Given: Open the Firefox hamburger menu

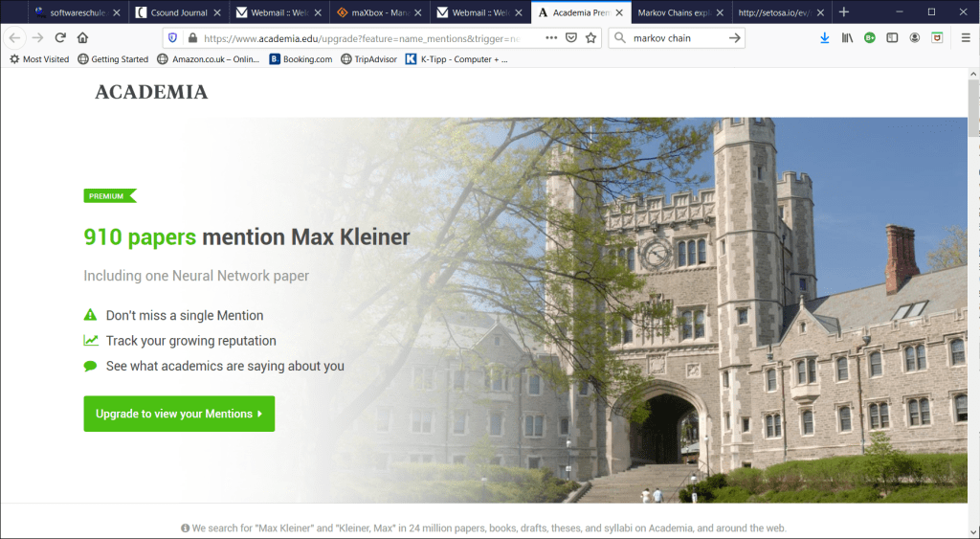Looking at the screenshot, I should [966, 38].
